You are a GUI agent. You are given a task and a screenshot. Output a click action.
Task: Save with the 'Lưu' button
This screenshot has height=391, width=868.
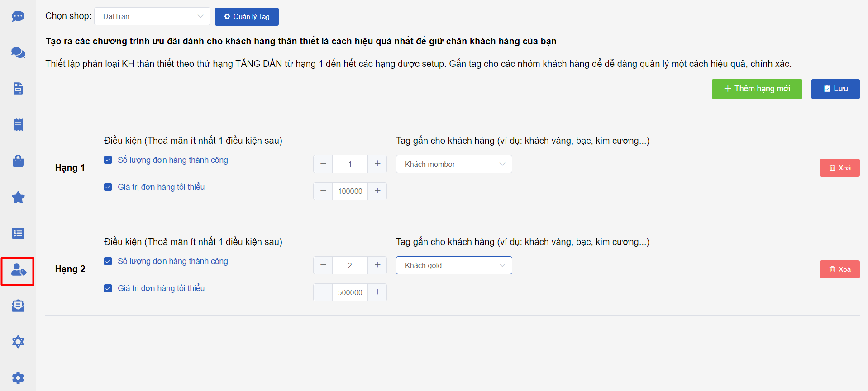tap(835, 89)
